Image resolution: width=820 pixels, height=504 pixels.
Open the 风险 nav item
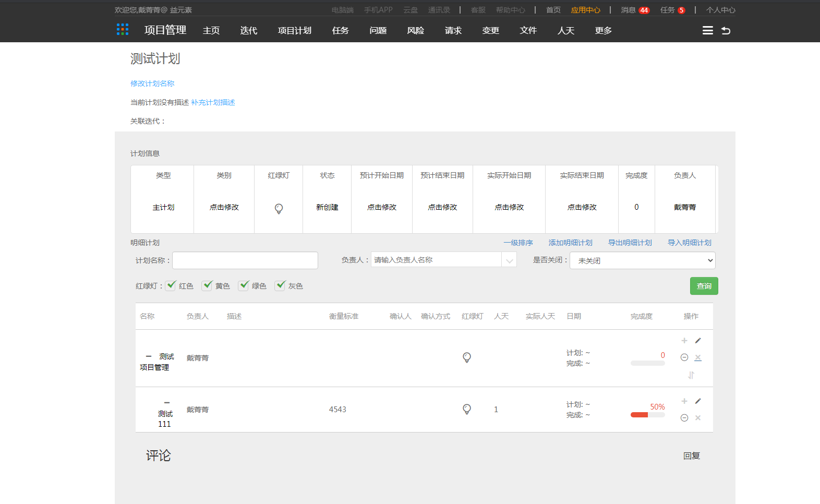point(416,30)
